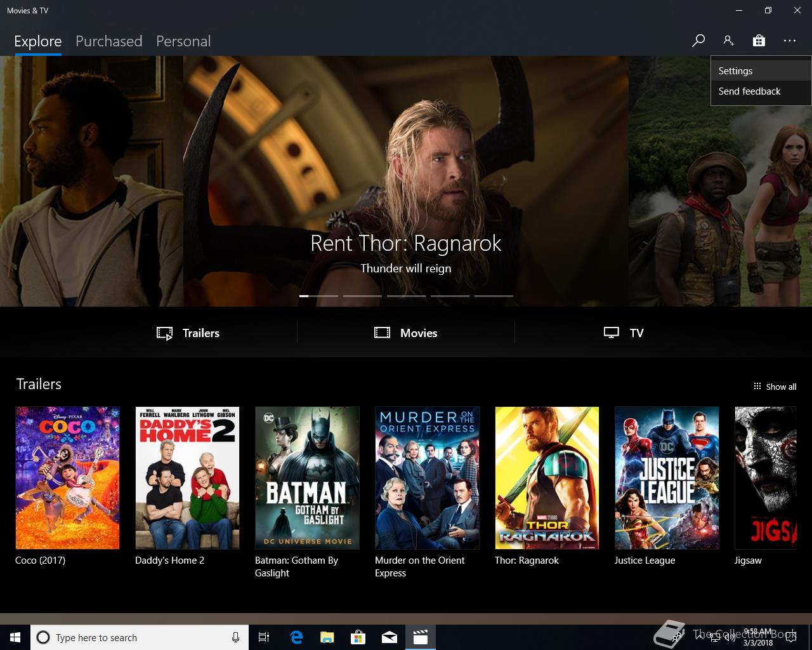
Task: Open the TV category button
Action: point(624,333)
